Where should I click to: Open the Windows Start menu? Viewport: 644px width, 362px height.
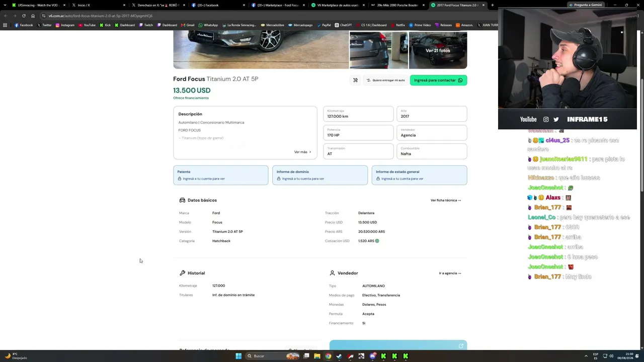point(238,356)
